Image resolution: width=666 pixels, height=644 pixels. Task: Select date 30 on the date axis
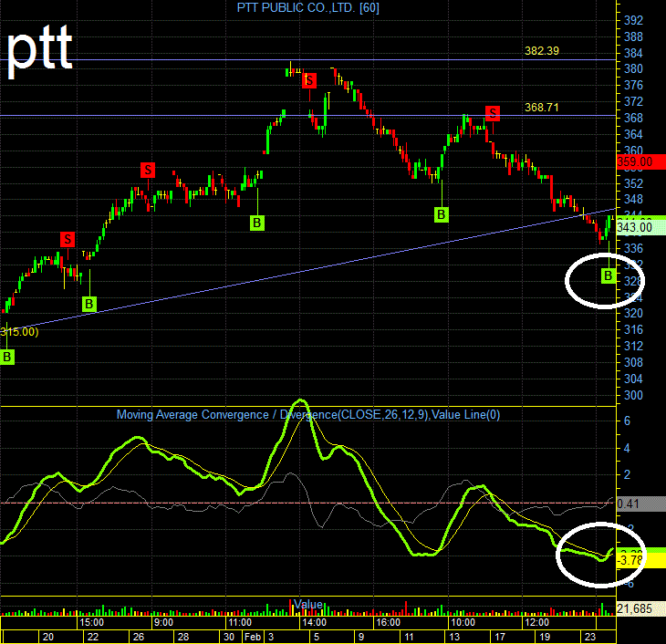(229, 638)
